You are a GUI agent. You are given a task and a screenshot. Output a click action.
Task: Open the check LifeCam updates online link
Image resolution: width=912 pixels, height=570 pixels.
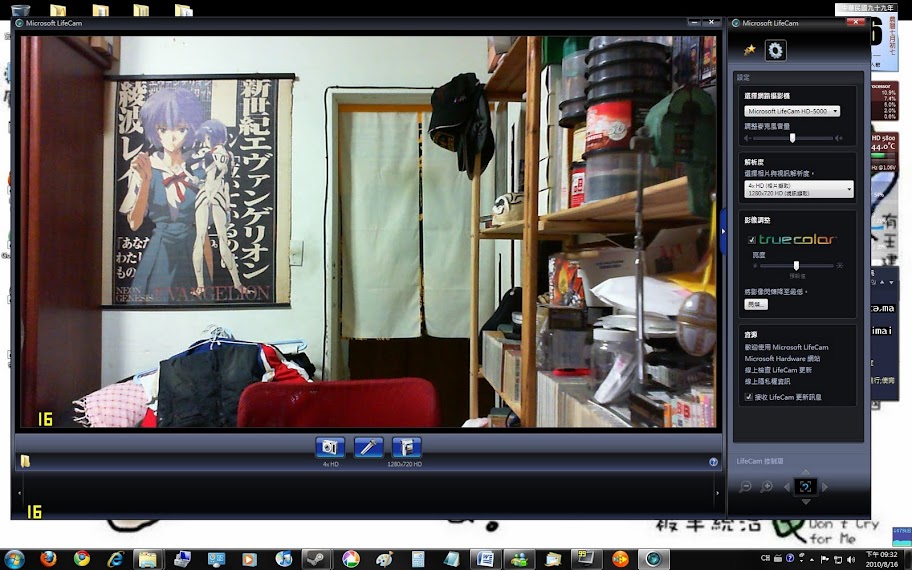(778, 370)
